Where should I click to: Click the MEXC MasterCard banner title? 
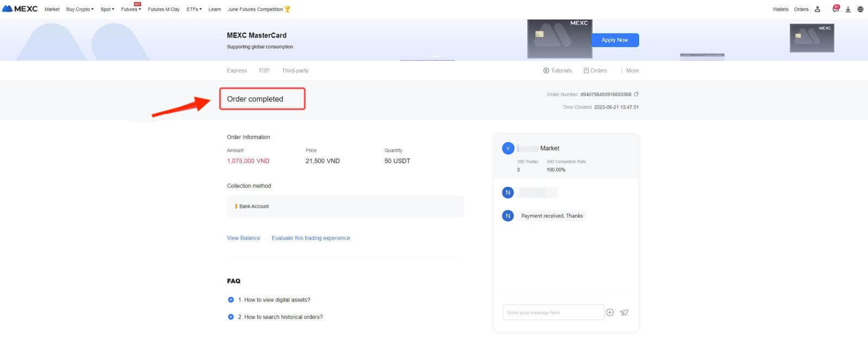click(257, 35)
